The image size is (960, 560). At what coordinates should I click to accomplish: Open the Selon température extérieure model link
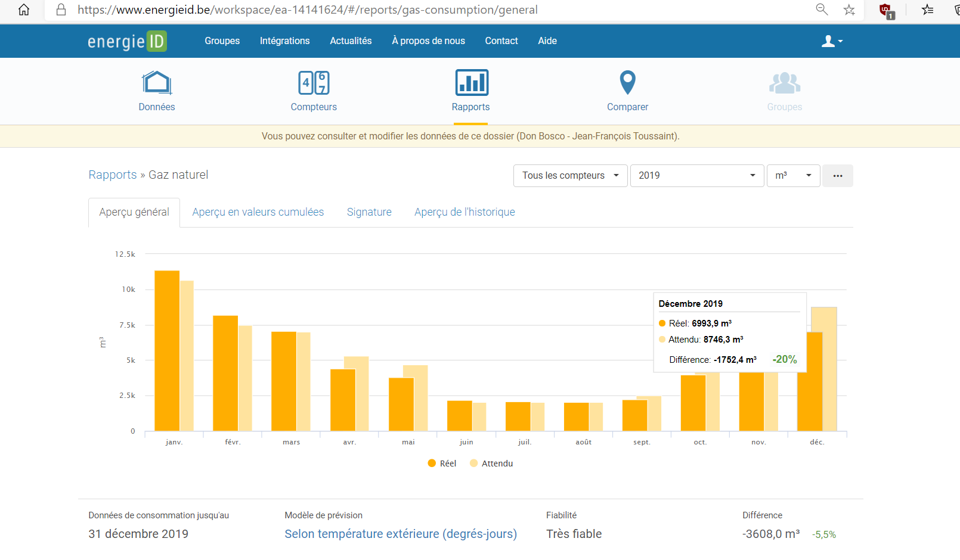click(x=401, y=534)
